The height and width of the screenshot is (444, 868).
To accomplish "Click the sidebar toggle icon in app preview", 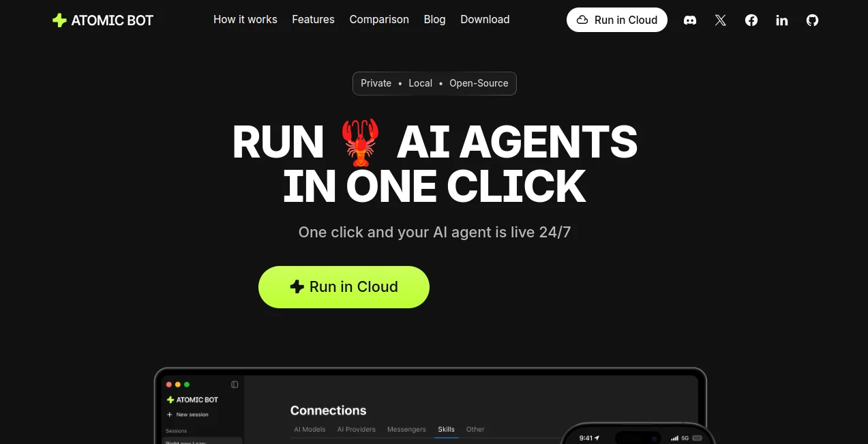I will pyautogui.click(x=235, y=385).
